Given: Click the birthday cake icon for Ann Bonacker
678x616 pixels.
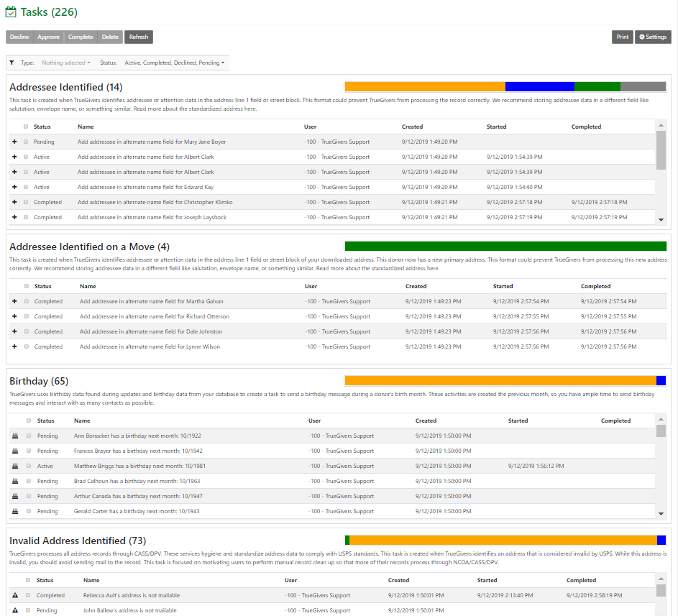Looking at the screenshot, I should pos(14,436).
